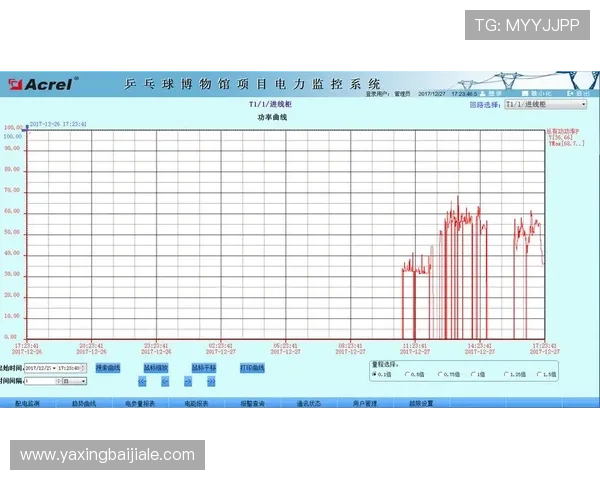Jump to latest data with >> arrow
The width and height of the screenshot is (600, 480).
(x=211, y=381)
